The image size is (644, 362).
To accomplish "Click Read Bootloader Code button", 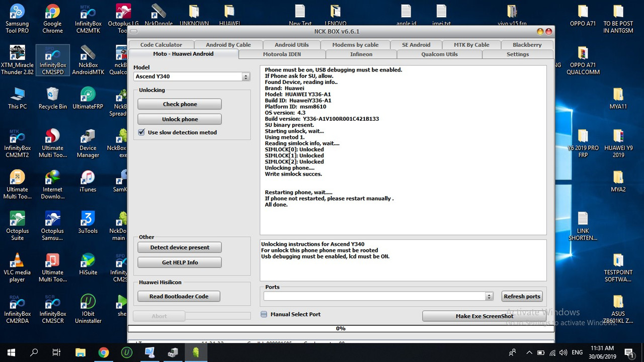I will pos(179,296).
